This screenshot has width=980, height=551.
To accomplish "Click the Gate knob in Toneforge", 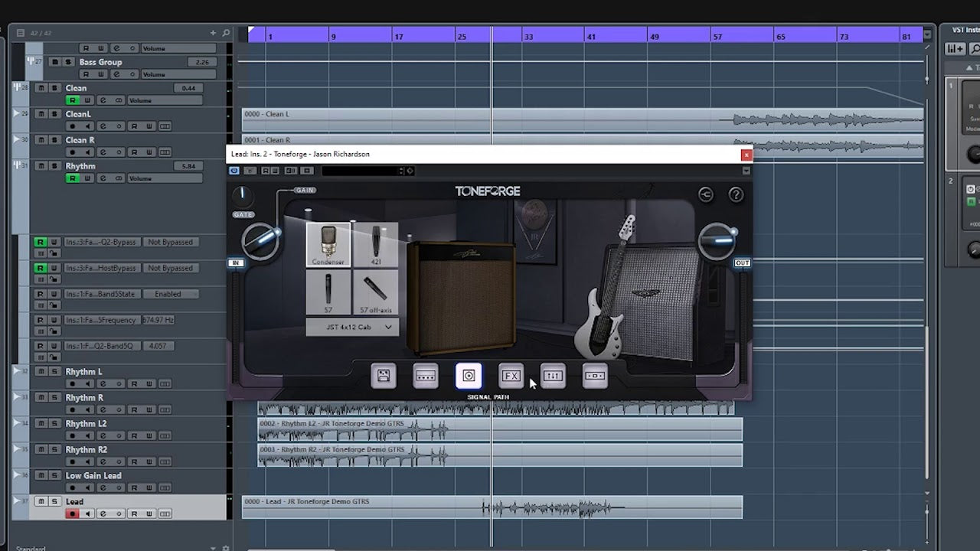I will tap(243, 197).
